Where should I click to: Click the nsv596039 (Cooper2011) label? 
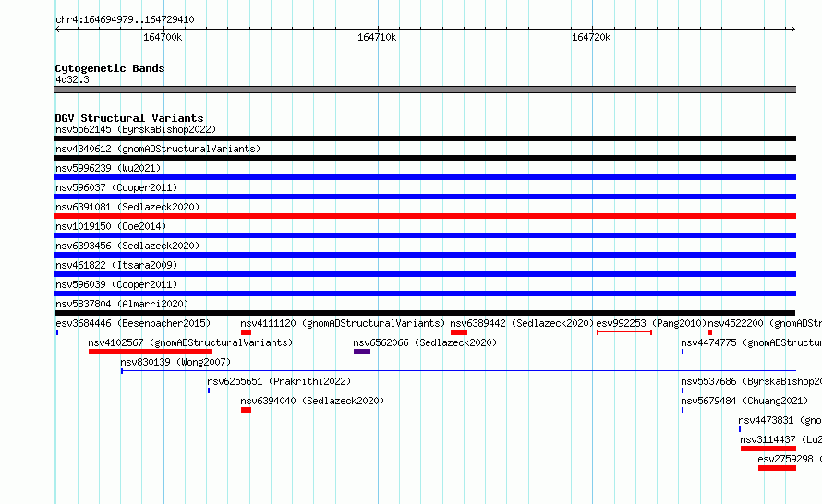[116, 284]
